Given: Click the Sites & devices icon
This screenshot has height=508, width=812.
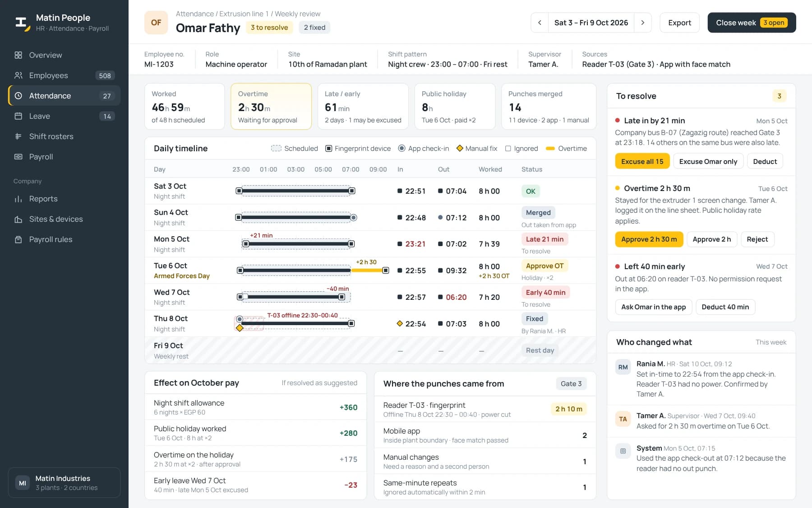Looking at the screenshot, I should 18,219.
